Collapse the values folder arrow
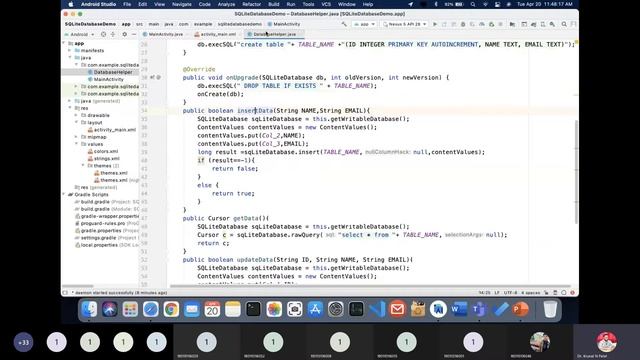 pyautogui.click(x=76, y=144)
